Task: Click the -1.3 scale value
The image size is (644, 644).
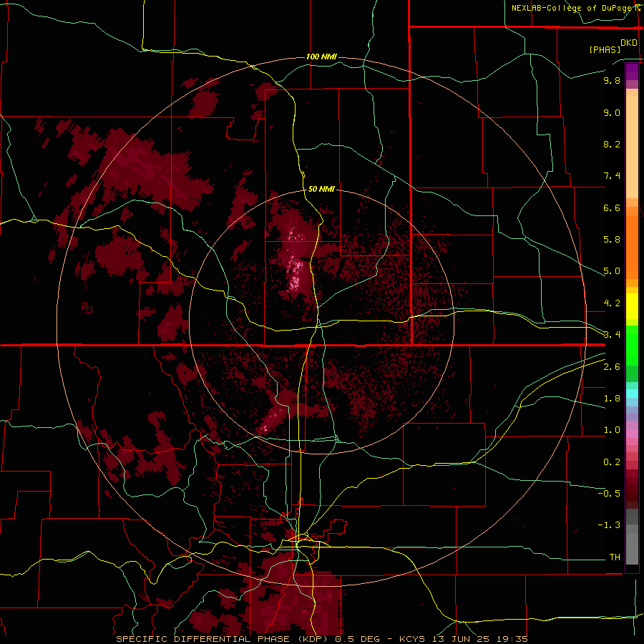Action: (609, 525)
